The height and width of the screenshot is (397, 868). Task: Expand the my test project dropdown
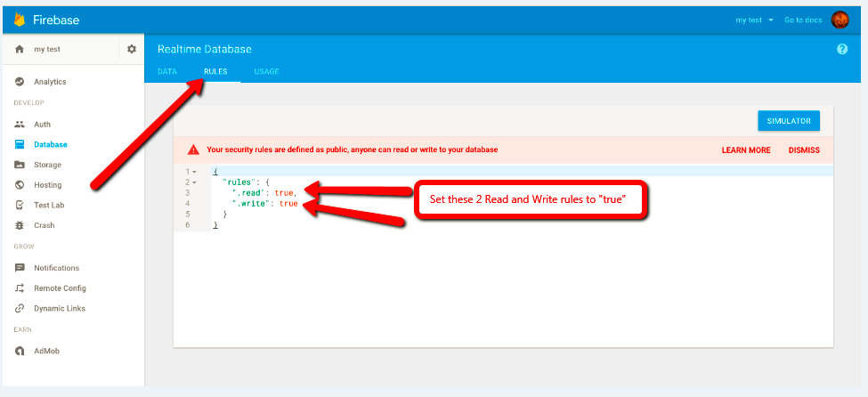tap(754, 20)
